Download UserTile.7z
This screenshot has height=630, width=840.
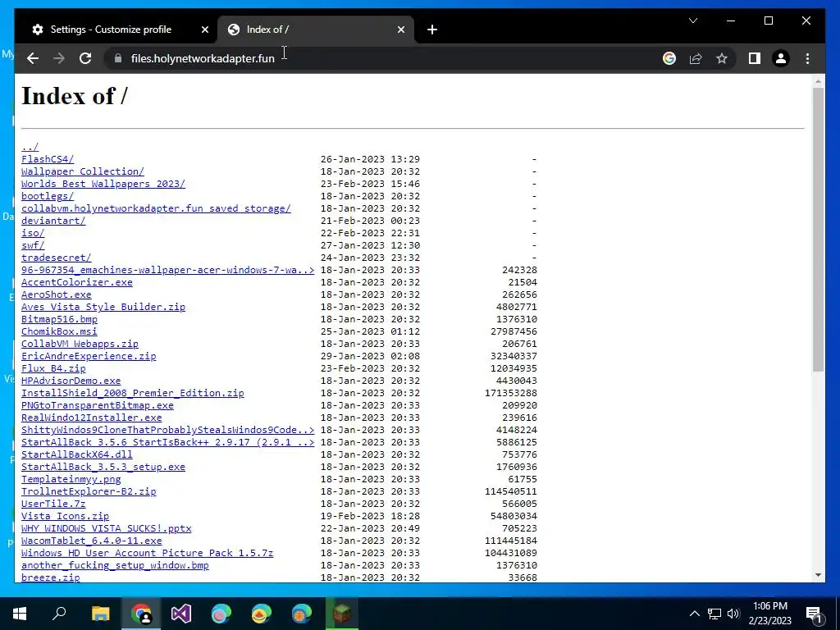click(x=53, y=504)
